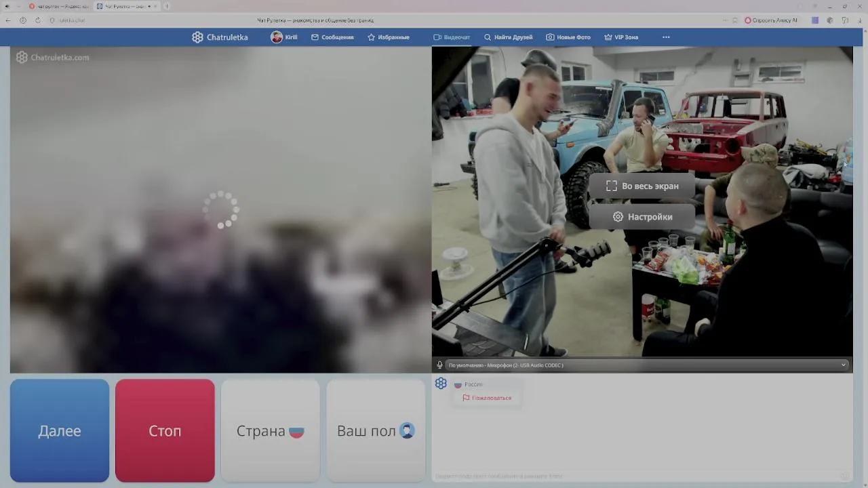Switch to Видеочат tab

click(x=452, y=37)
